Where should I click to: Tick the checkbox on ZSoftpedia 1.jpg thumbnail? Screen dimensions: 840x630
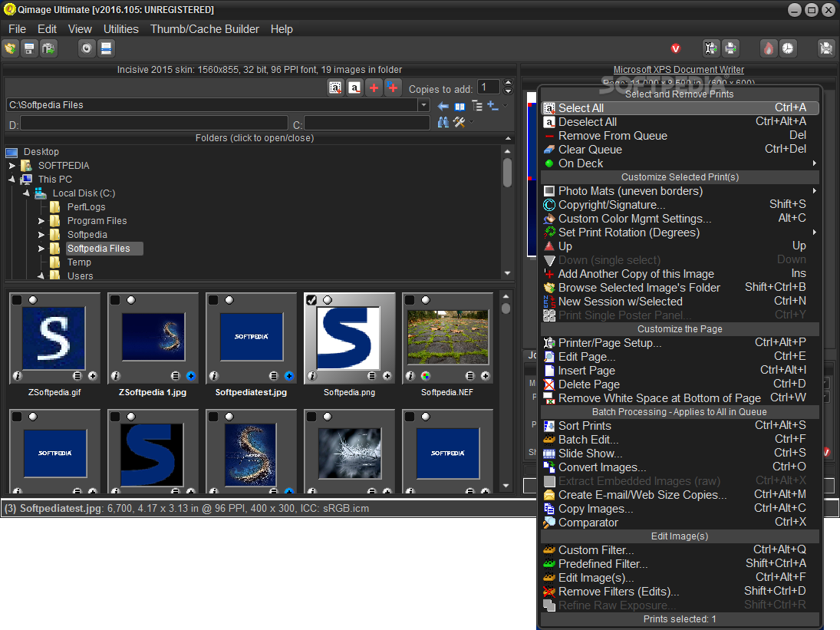[115, 300]
